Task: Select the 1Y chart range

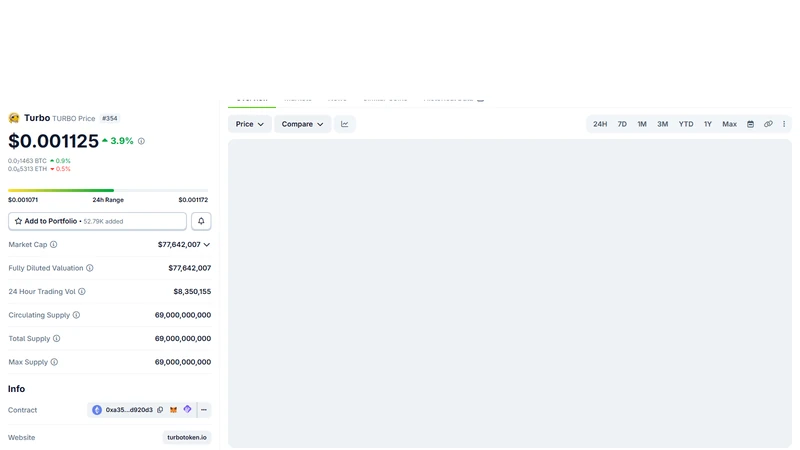Action: [708, 124]
